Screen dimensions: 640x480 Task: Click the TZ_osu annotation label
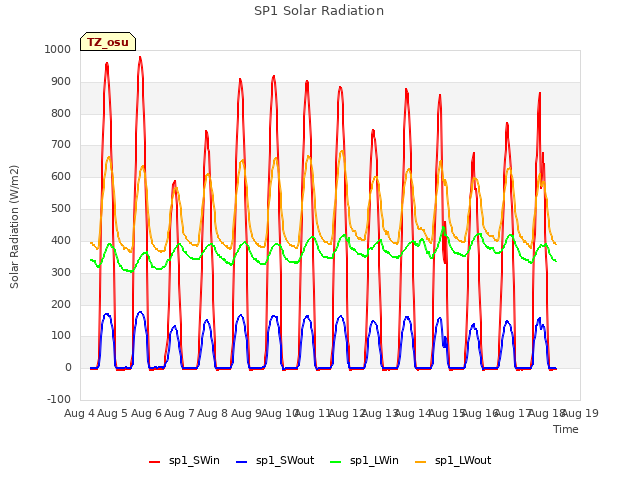coord(108,42)
